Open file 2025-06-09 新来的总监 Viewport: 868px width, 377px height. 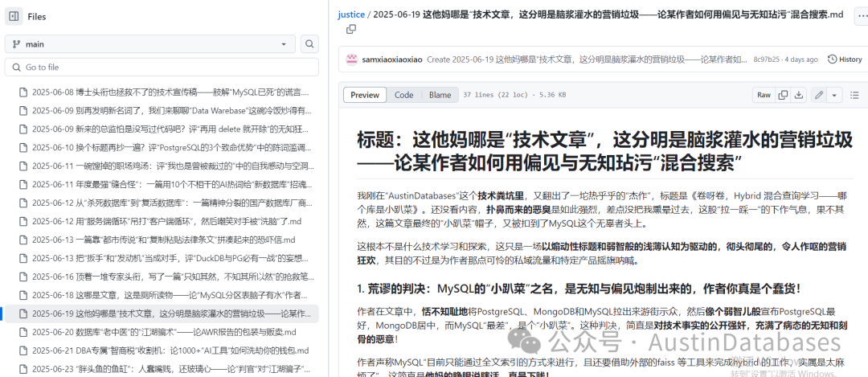tap(162, 129)
